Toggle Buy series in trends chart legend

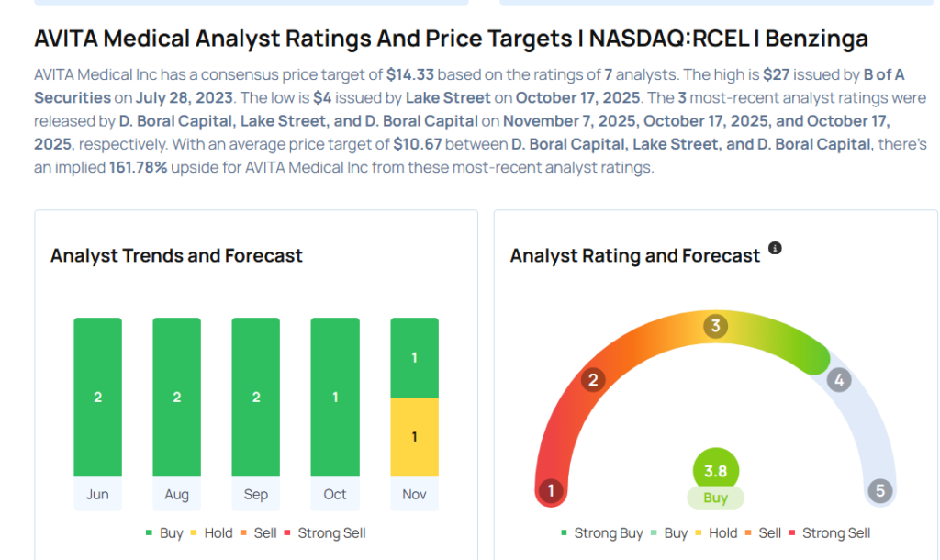(164, 532)
